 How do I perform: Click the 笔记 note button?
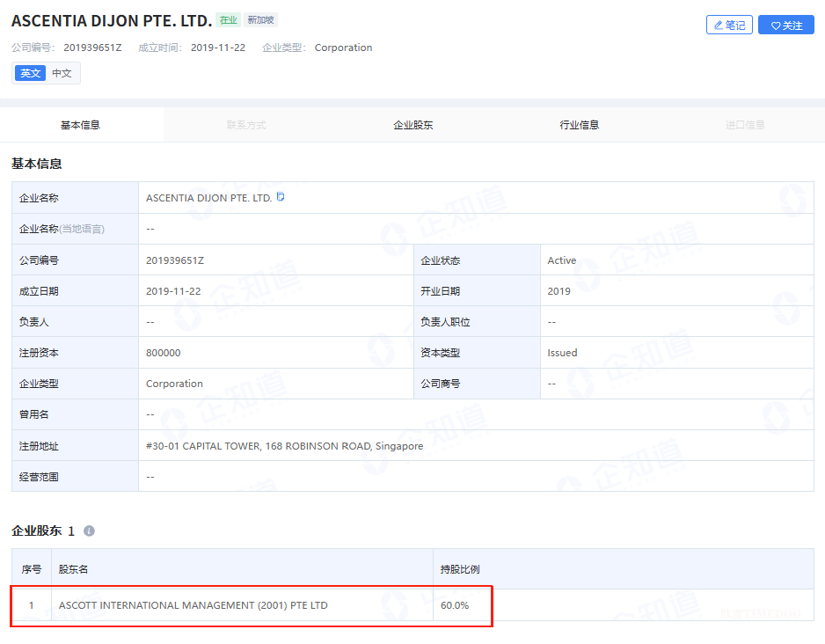(729, 26)
